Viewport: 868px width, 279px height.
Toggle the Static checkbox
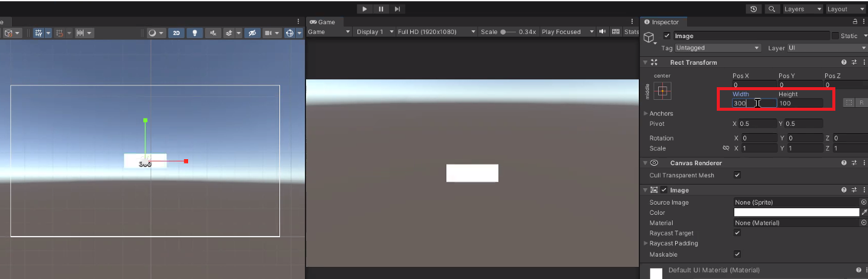[835, 36]
